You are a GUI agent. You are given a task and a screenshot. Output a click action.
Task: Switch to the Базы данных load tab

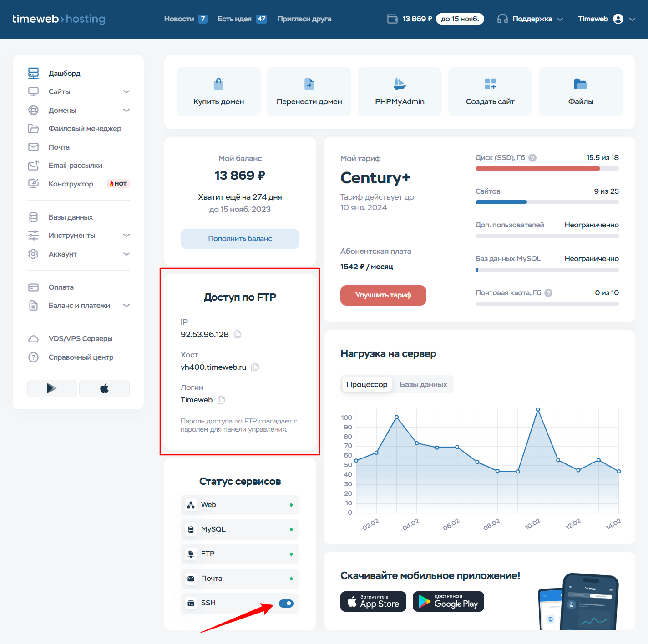pyautogui.click(x=423, y=384)
